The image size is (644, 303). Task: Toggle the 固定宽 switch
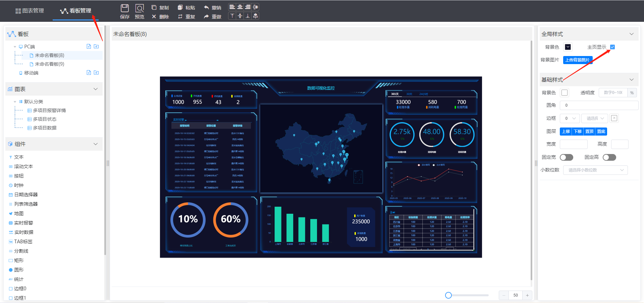[x=567, y=157]
